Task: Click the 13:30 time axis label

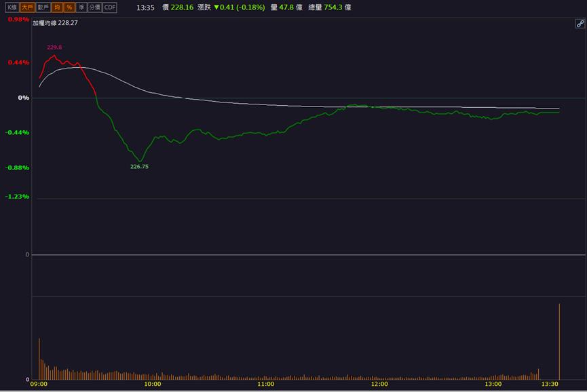Action: point(550,384)
